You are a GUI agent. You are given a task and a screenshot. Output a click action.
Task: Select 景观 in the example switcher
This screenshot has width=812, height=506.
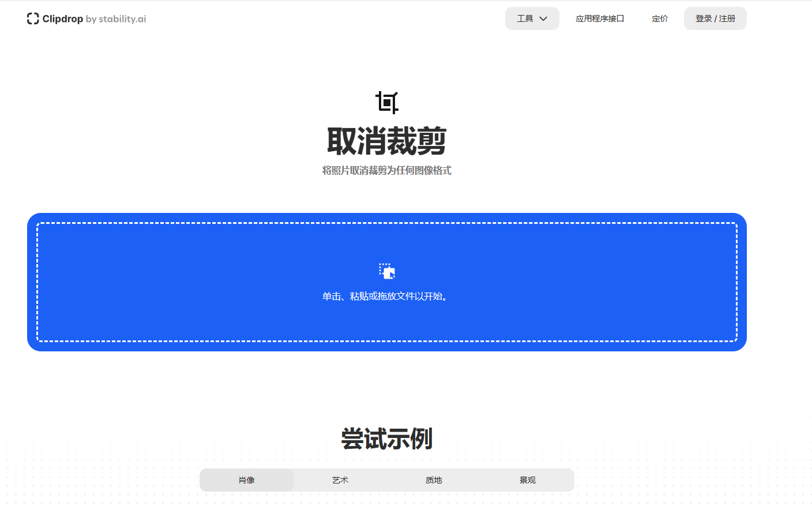(527, 479)
